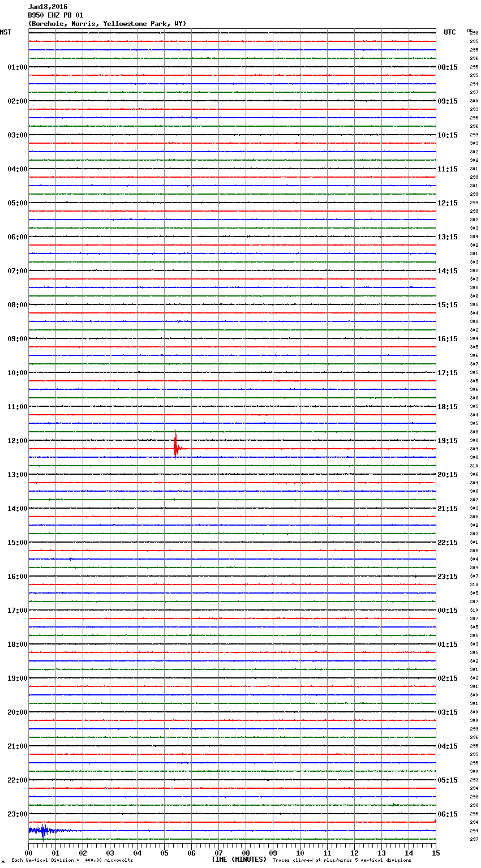Select the 02:00 MST hour label
The height and width of the screenshot is (868, 481).
pyautogui.click(x=18, y=101)
